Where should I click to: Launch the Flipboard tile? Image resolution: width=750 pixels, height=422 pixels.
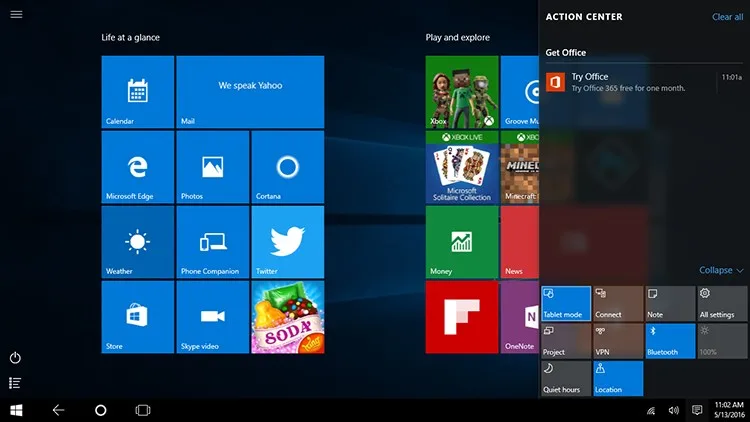[x=462, y=317]
